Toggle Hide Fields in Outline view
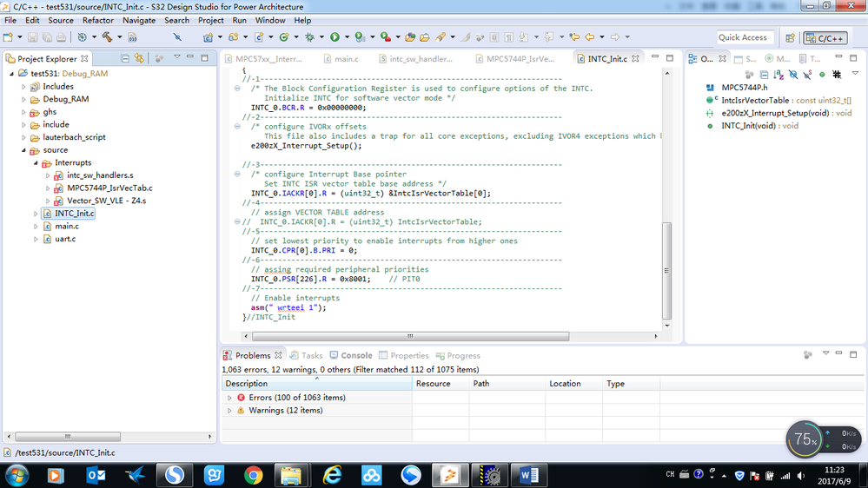 (x=793, y=74)
